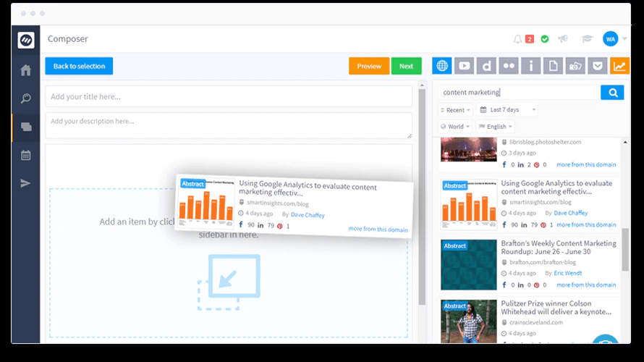Click the calendar icon in left sidebar
The image size is (644, 362).
26,155
